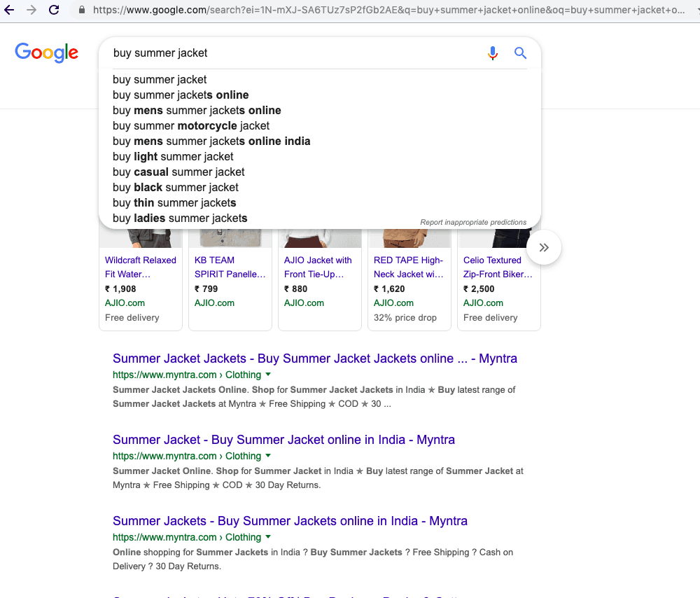The width and height of the screenshot is (700, 598).
Task: Expand dropdown arrow of third Myntra result URL
Action: [x=268, y=537]
